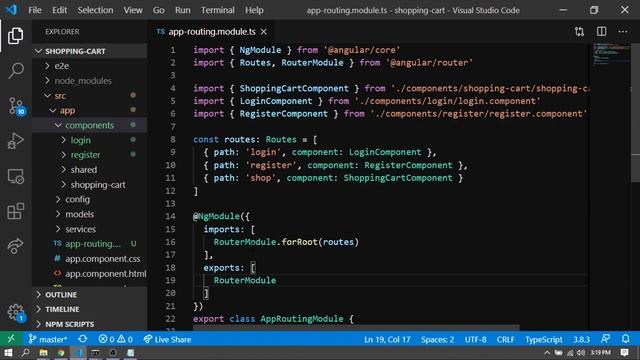Screen dimensions: 640x360
Task: Expand the node_modules folder
Action: [90, 81]
